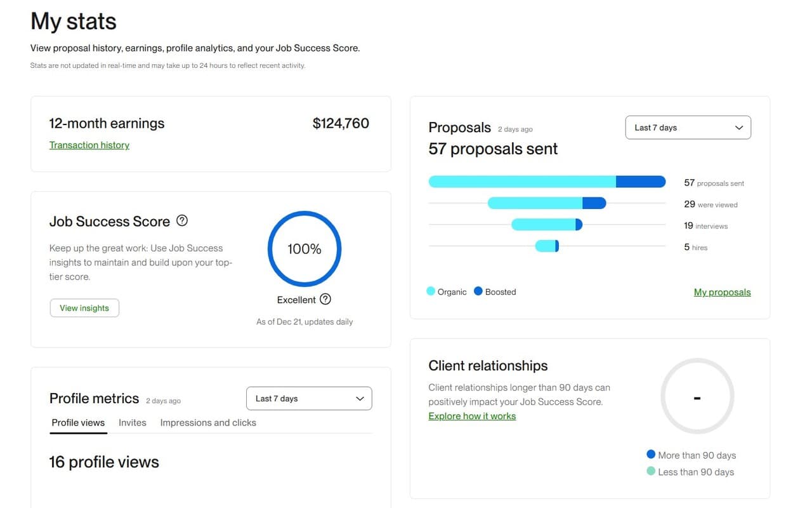Viewport: 812px width, 508px height.
Task: Switch to the Invites tab
Action: point(132,422)
